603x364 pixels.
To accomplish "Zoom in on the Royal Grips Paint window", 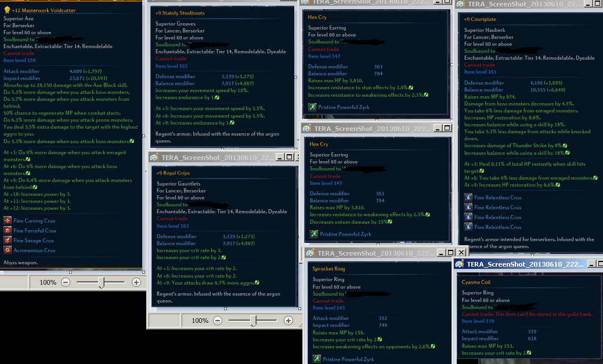I will tap(288, 320).
